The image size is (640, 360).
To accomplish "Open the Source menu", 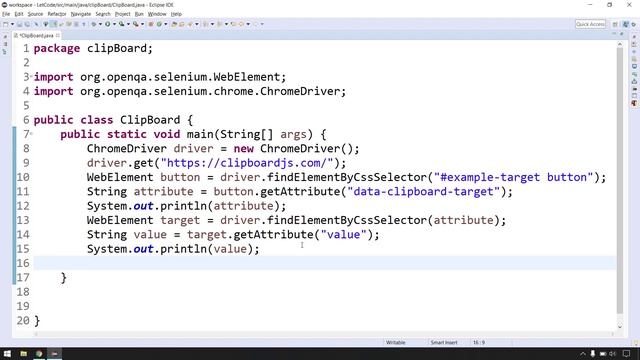I will pos(35,14).
